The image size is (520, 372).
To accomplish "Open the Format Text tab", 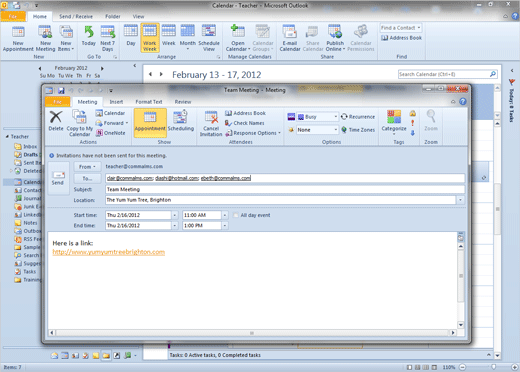I will point(149,102).
